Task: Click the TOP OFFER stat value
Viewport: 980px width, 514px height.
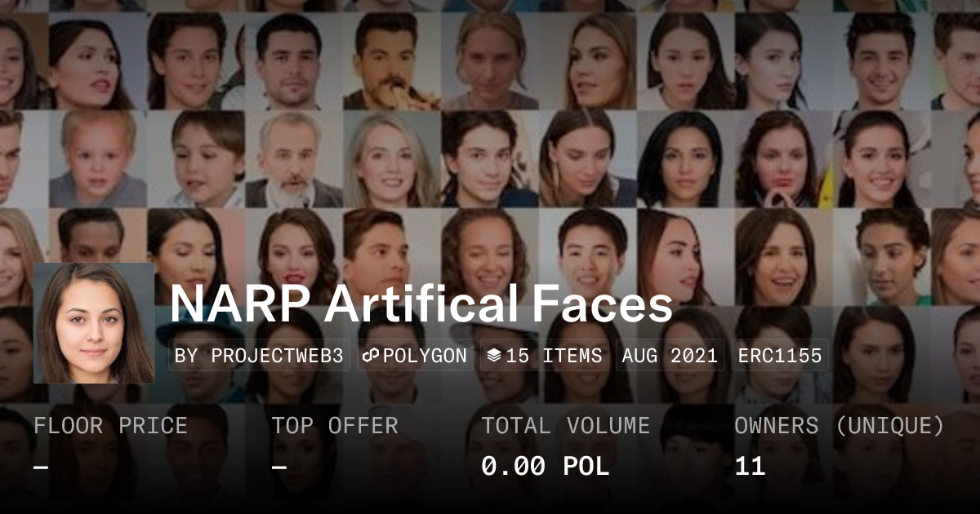Action: pos(278,466)
